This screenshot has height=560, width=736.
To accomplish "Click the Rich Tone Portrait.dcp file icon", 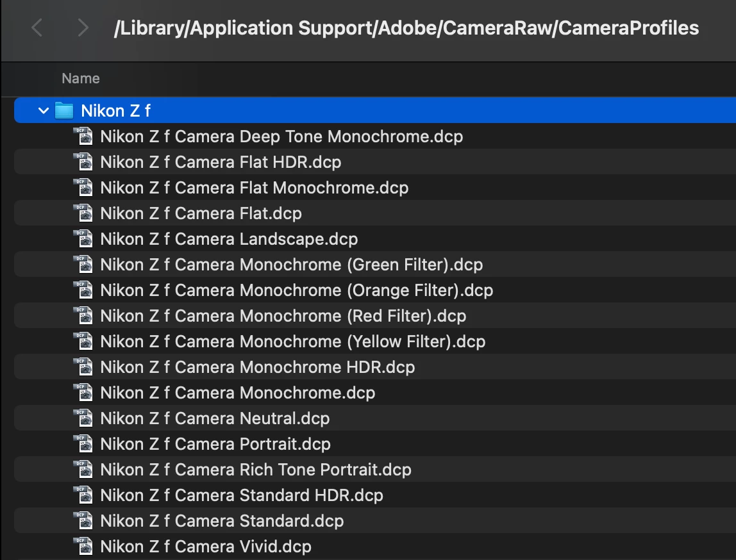I will (x=83, y=470).
